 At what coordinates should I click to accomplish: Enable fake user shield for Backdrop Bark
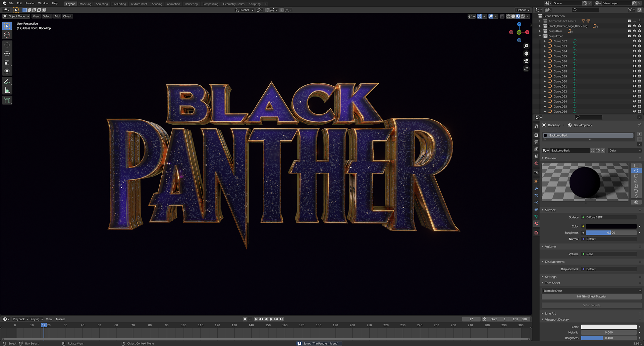[x=593, y=150]
